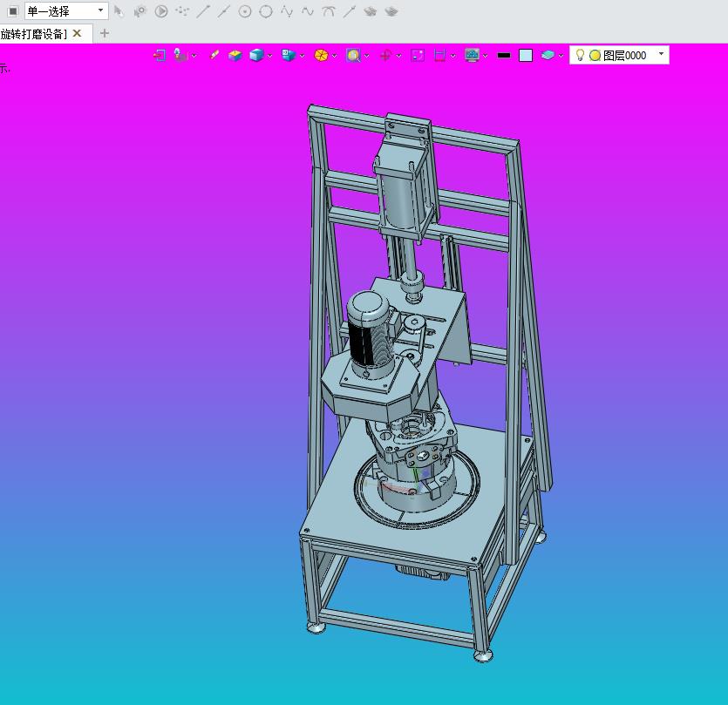Click the red cross rotate-view icon
This screenshot has width=728, height=705.
[x=385, y=56]
